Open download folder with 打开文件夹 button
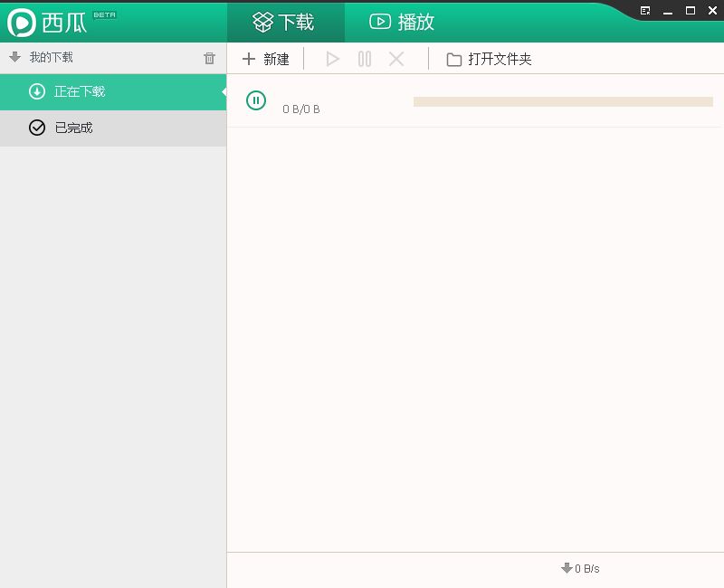 coord(489,59)
